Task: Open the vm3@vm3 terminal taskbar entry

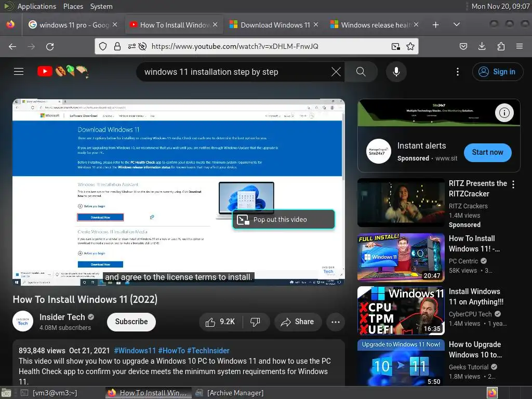Action: click(x=49, y=393)
